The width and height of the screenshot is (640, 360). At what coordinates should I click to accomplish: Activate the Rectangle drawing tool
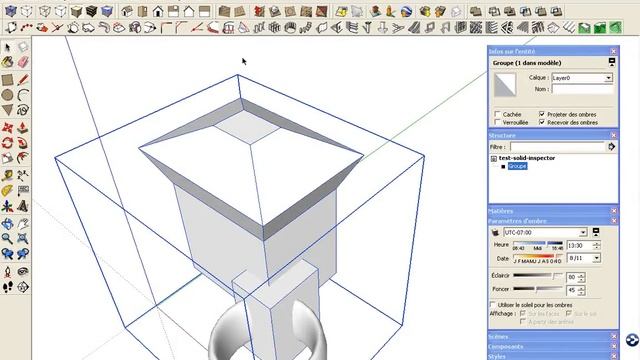tap(7, 80)
